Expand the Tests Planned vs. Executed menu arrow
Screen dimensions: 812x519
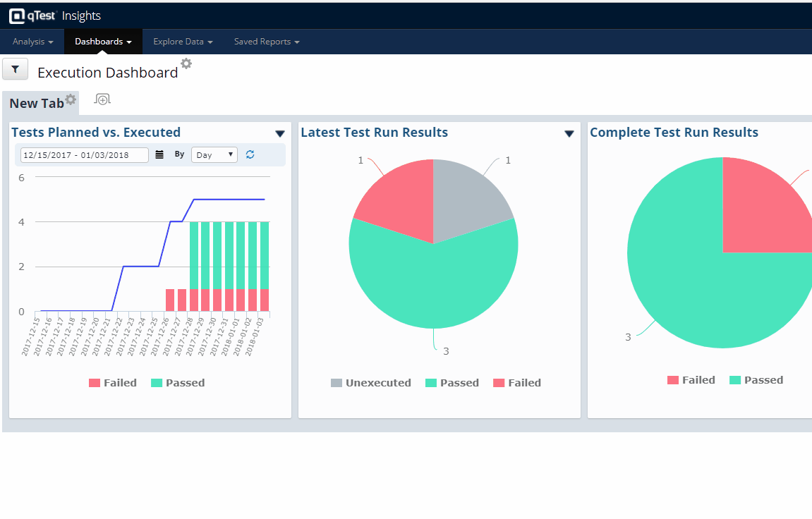[280, 134]
